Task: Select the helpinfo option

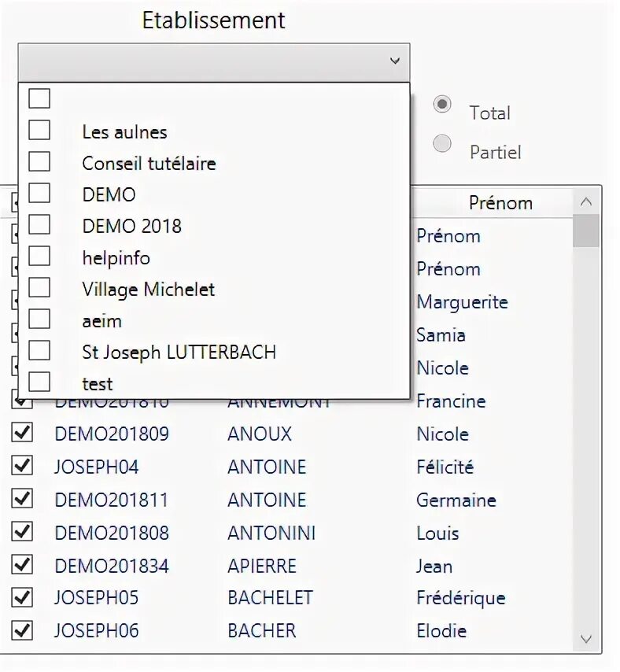Action: (x=116, y=257)
